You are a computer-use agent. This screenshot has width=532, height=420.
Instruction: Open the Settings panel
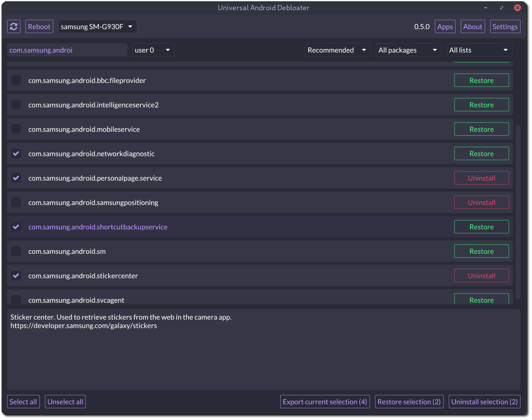point(504,26)
